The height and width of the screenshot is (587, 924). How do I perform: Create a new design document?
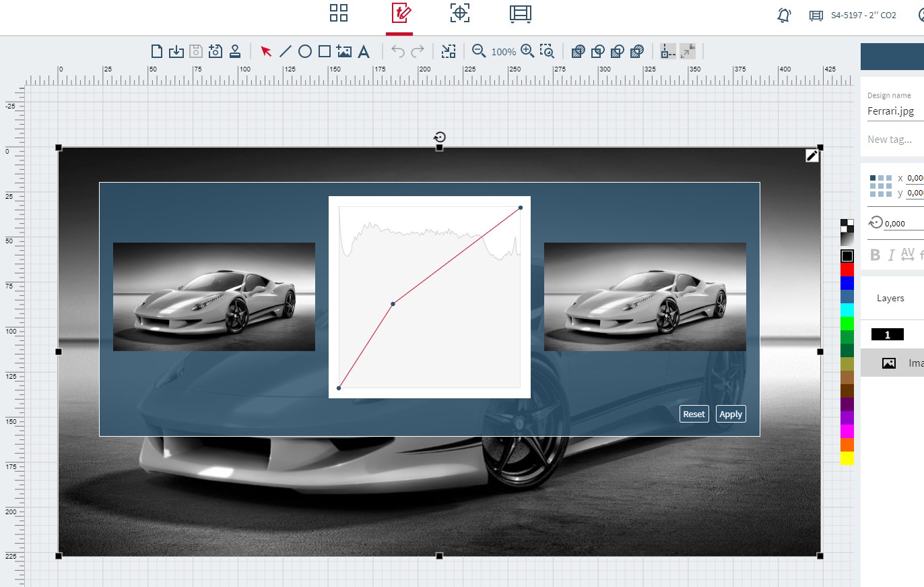[x=156, y=51]
